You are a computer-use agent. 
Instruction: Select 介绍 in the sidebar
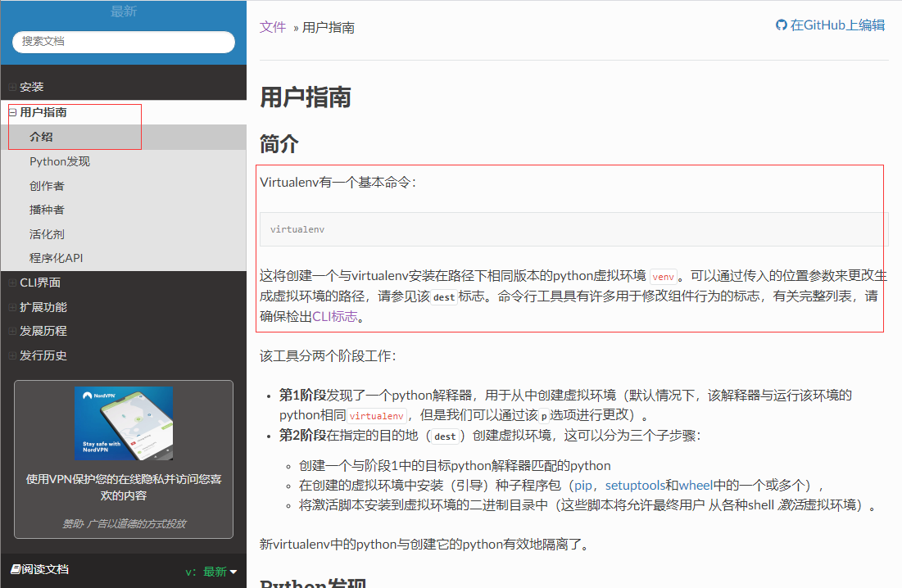pos(41,136)
